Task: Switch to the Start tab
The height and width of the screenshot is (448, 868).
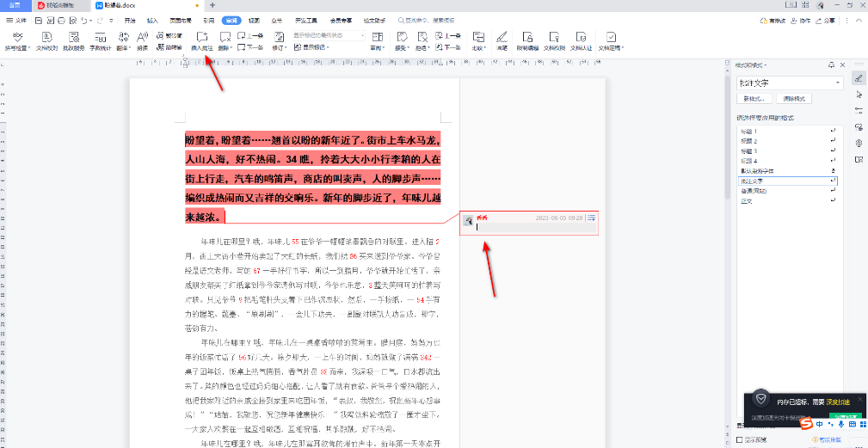Action: point(130,21)
